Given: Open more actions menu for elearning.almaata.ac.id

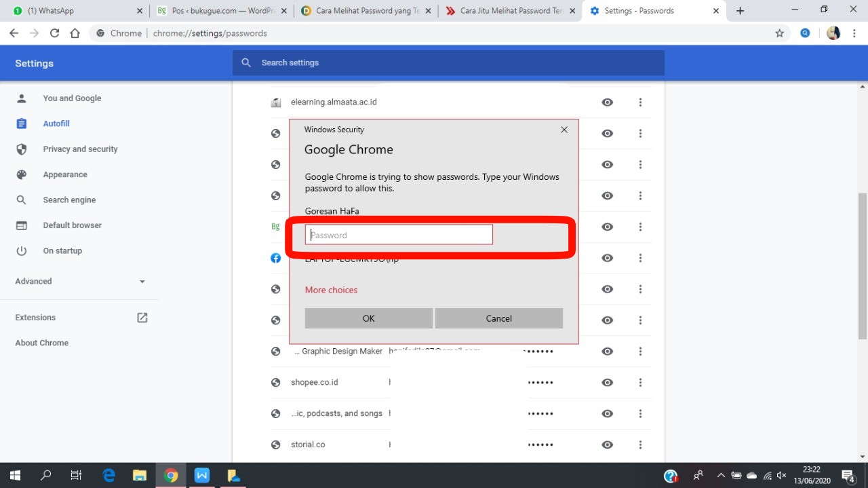Looking at the screenshot, I should pyautogui.click(x=640, y=102).
